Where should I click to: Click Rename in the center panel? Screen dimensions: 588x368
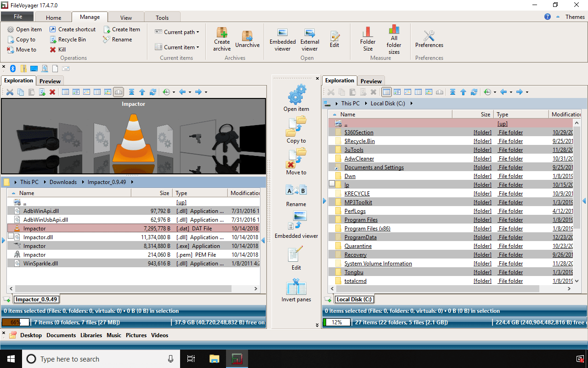[x=296, y=195]
